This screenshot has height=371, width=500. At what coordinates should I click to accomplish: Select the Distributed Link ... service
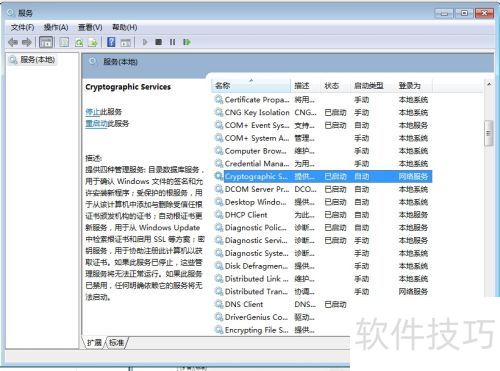pyautogui.click(x=322, y=279)
